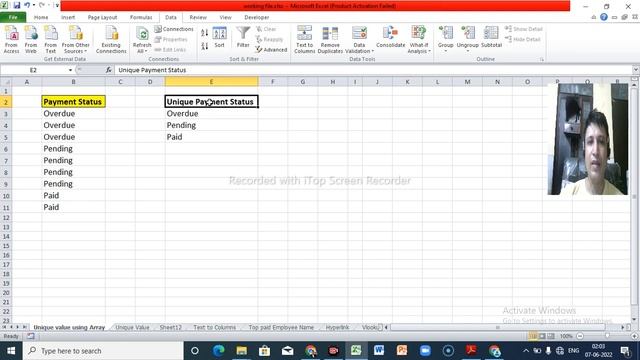The image size is (640, 360).
Task: Open Excel Help question mark icon
Action: 604,17
